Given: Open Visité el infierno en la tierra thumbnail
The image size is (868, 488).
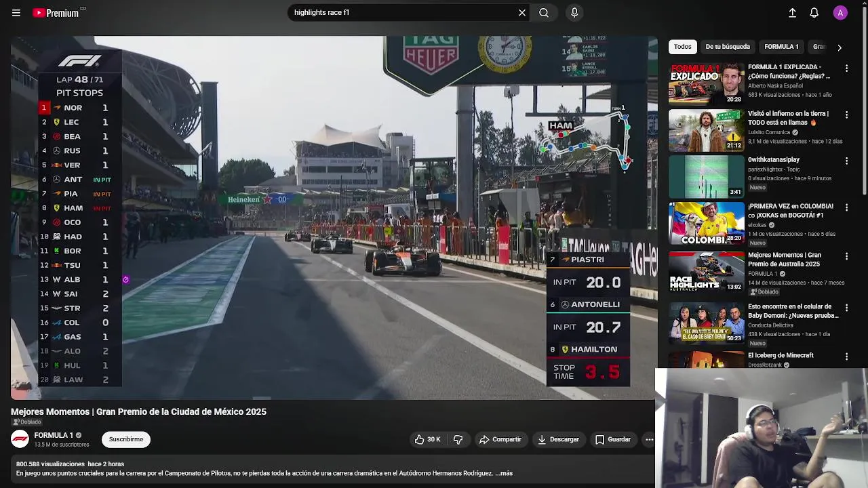Looking at the screenshot, I should click(706, 130).
